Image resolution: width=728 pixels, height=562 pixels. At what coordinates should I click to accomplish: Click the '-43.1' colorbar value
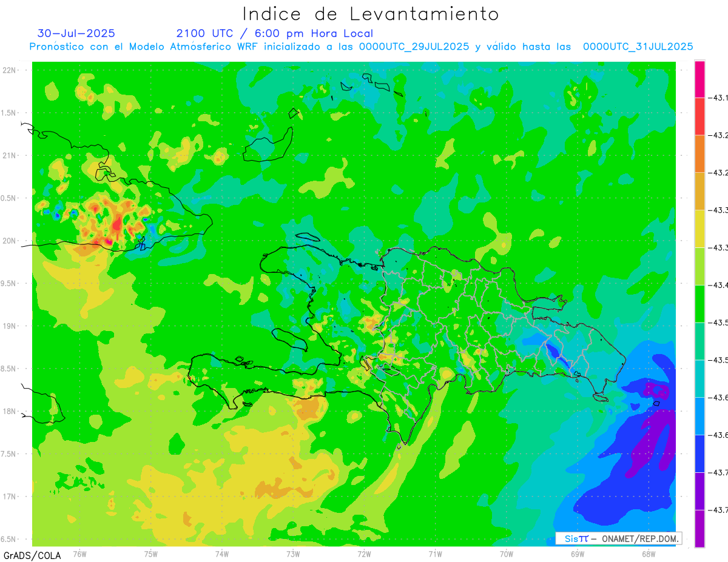pyautogui.click(x=720, y=98)
